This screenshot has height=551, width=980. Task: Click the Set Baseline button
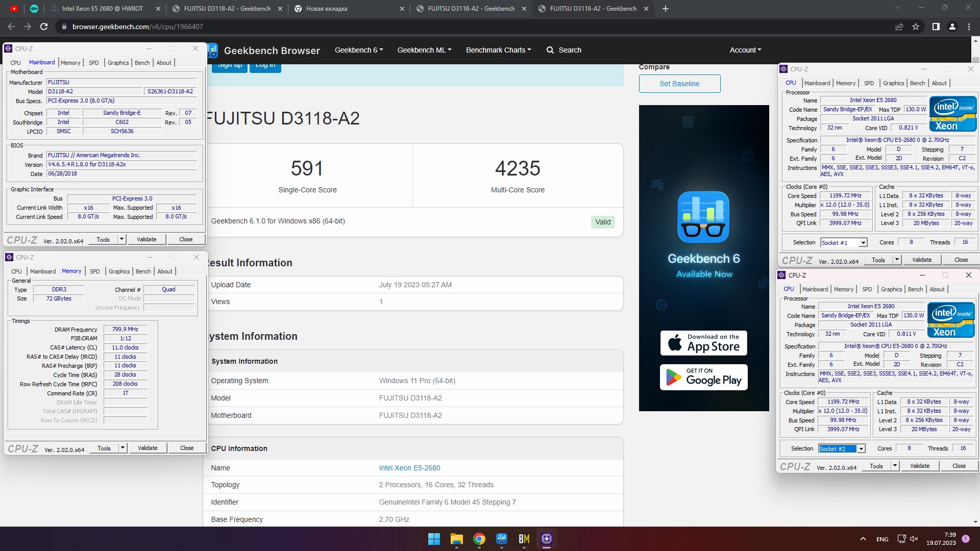(679, 84)
